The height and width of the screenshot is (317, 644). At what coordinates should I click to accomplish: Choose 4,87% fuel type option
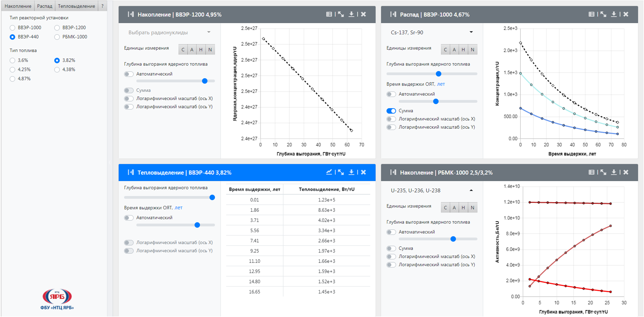click(12, 79)
